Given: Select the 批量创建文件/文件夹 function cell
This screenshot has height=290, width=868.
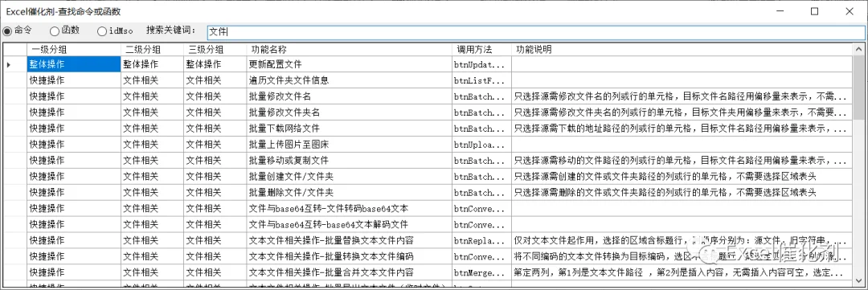Looking at the screenshot, I should (350, 177).
